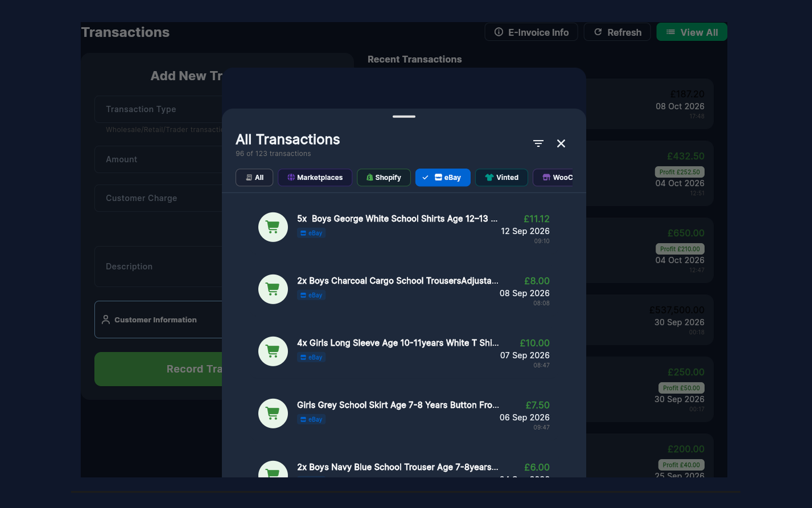Click cart icon for Girls Grey School Skirt

(x=273, y=414)
